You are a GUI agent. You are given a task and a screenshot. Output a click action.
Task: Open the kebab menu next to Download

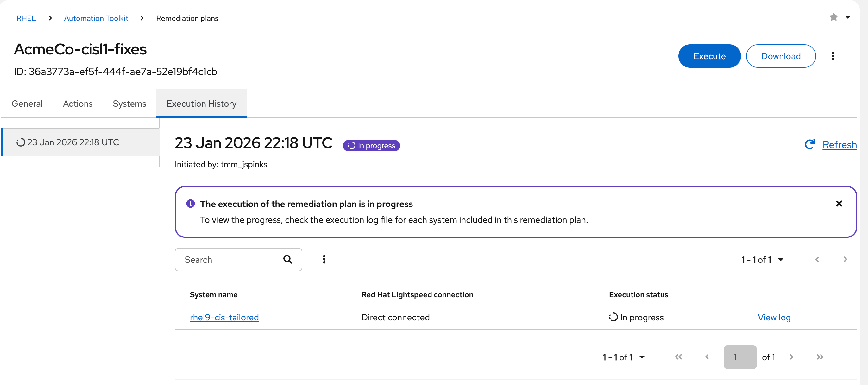(x=832, y=56)
